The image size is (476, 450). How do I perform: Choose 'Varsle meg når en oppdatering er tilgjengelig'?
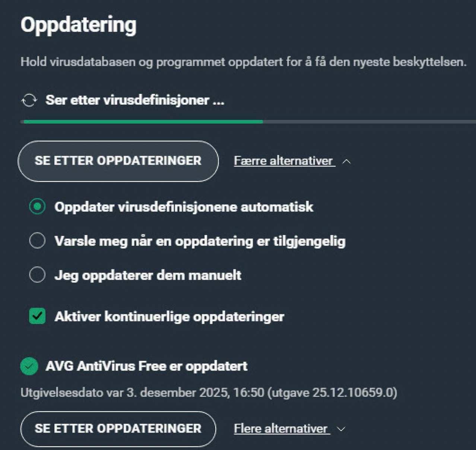pyautogui.click(x=37, y=241)
